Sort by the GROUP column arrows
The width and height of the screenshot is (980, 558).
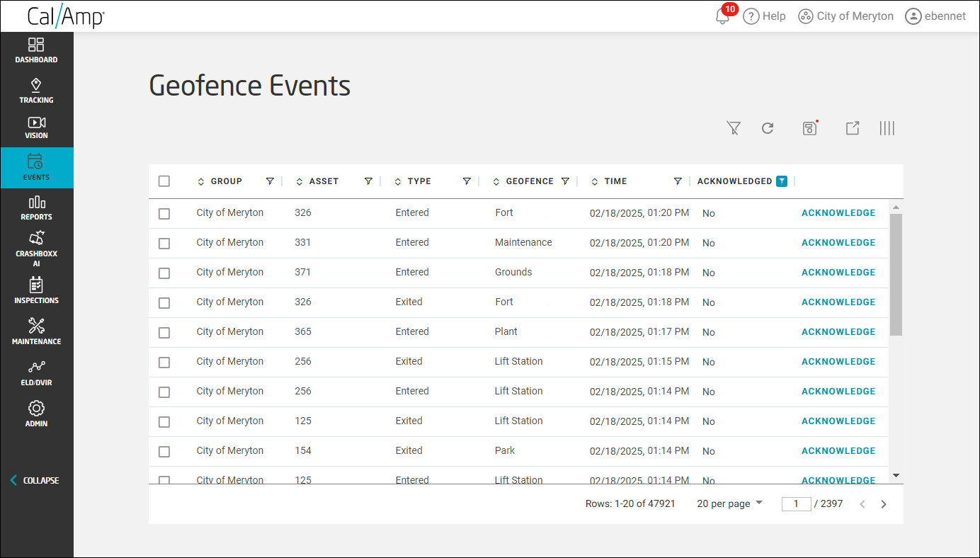coord(201,182)
